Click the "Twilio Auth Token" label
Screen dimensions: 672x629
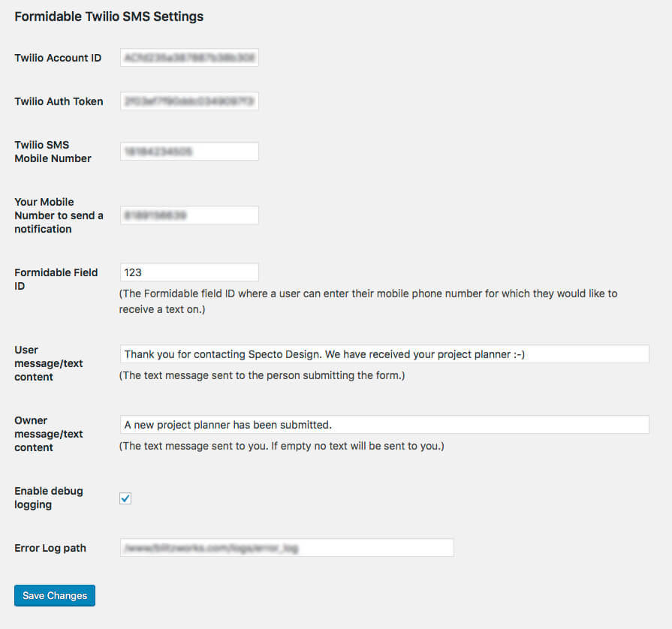tap(59, 101)
